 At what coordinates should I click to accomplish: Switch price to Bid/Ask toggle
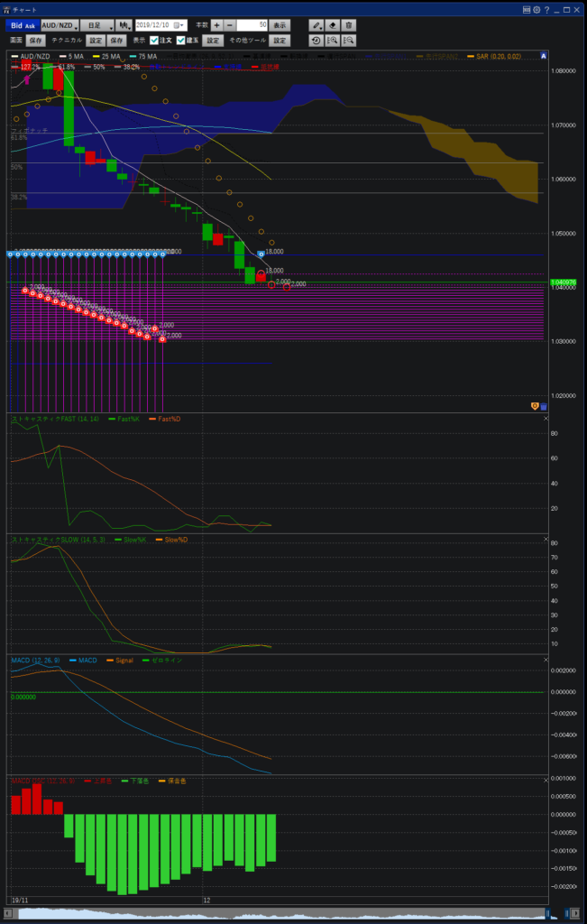point(23,25)
